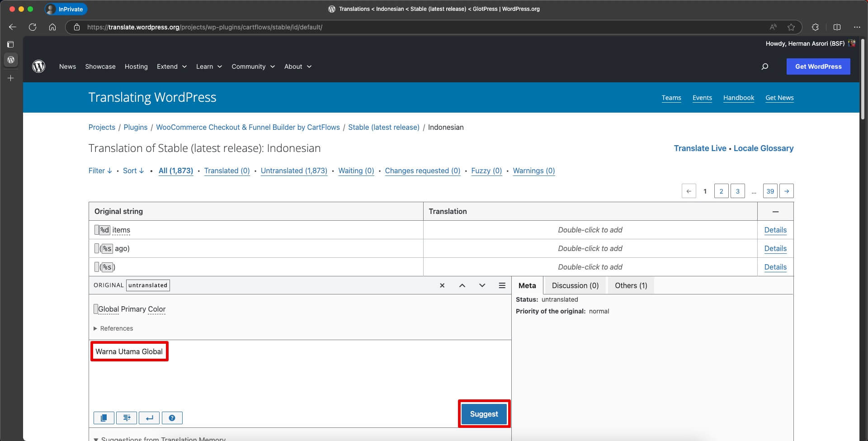
Task: Select the checkbox beside '(%s ago)'
Action: coord(97,248)
